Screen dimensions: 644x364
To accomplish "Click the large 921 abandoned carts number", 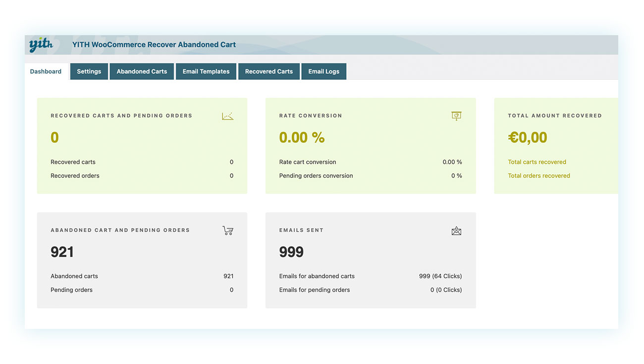I will coord(62,252).
